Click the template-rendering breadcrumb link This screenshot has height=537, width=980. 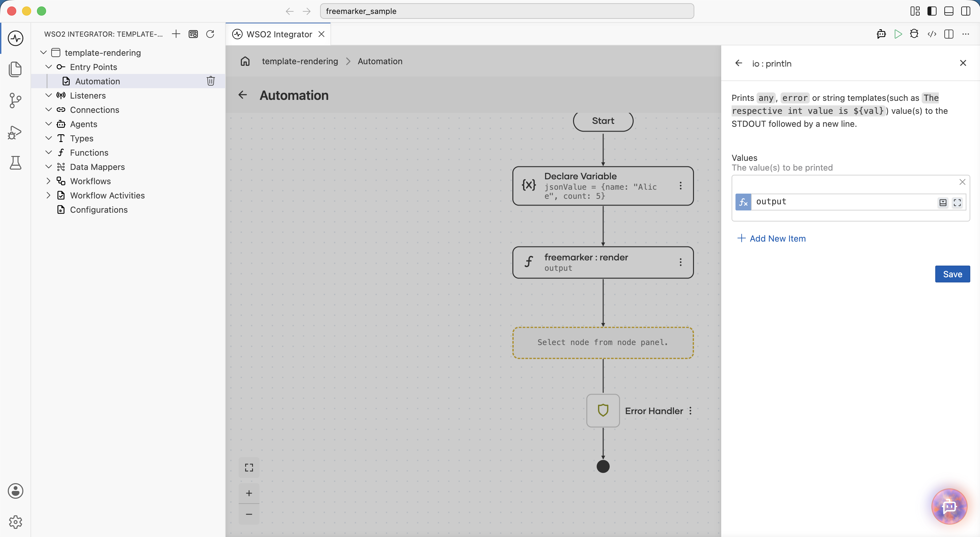pyautogui.click(x=300, y=61)
